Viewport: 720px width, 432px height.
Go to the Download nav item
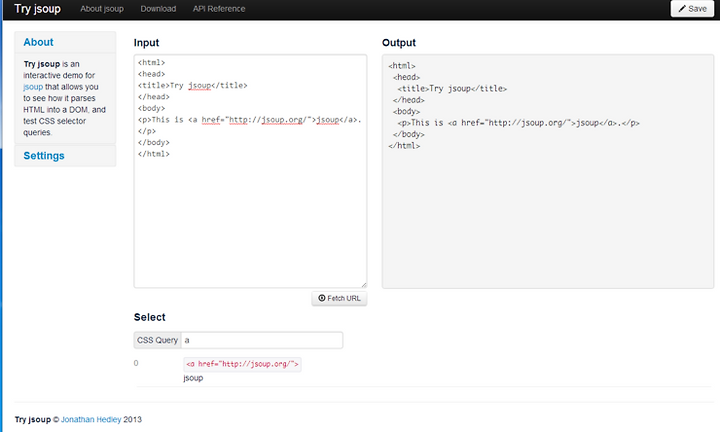coord(158,9)
